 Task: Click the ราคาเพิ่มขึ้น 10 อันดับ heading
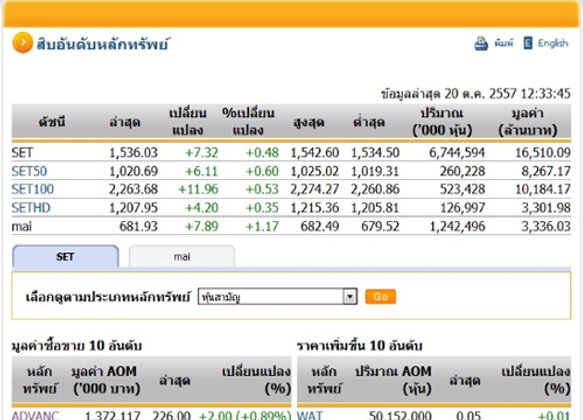click(360, 346)
